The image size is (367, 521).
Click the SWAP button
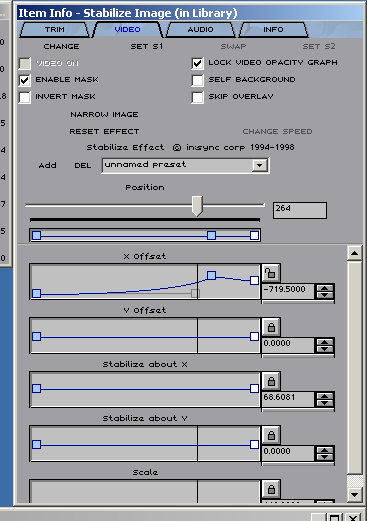(233, 46)
